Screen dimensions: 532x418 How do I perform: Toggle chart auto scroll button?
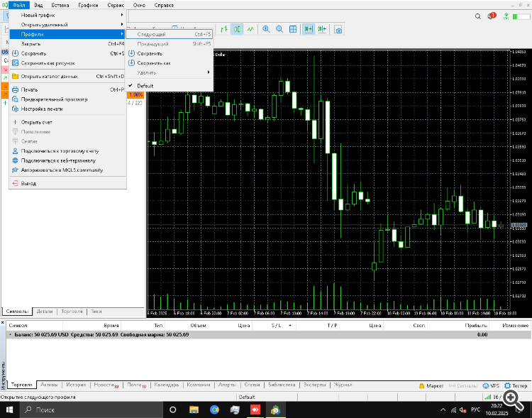point(309,29)
